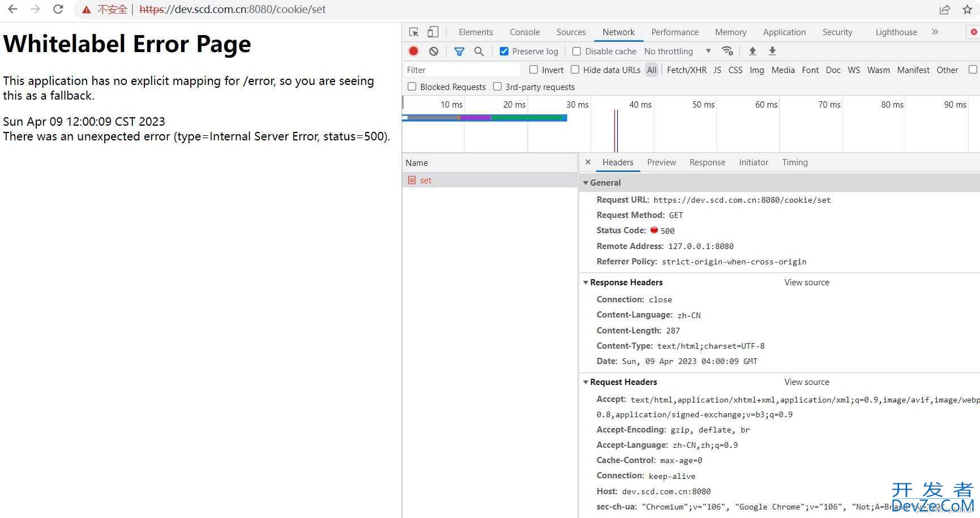Filter requests by CSS type
The image size is (980, 518).
tap(735, 70)
